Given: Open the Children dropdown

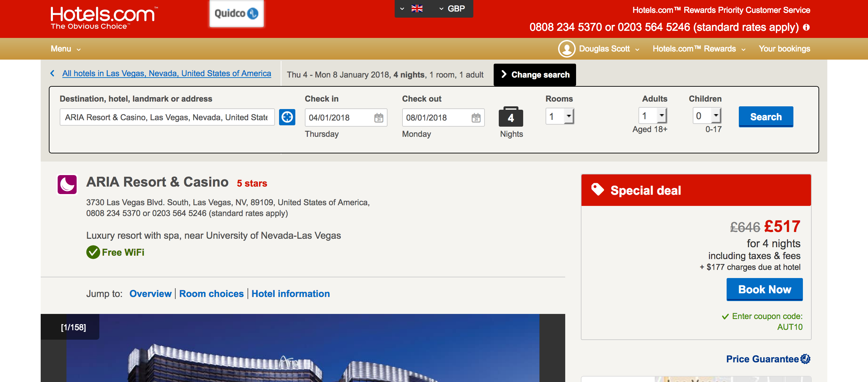Looking at the screenshot, I should pyautogui.click(x=707, y=116).
